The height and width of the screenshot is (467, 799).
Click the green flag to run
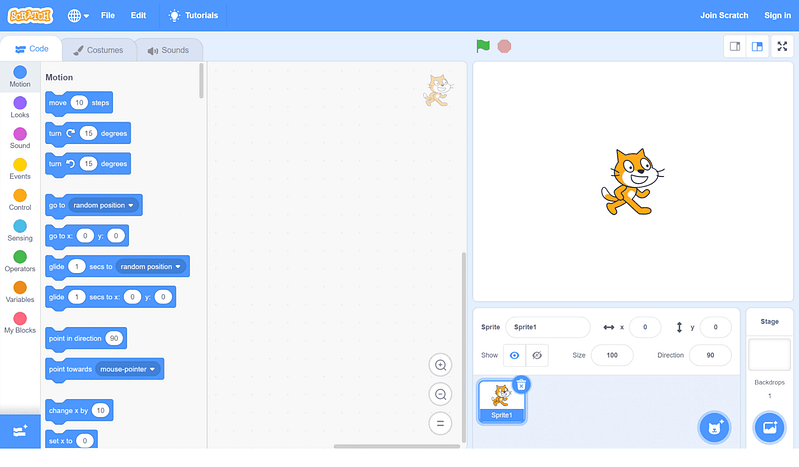[x=483, y=46]
